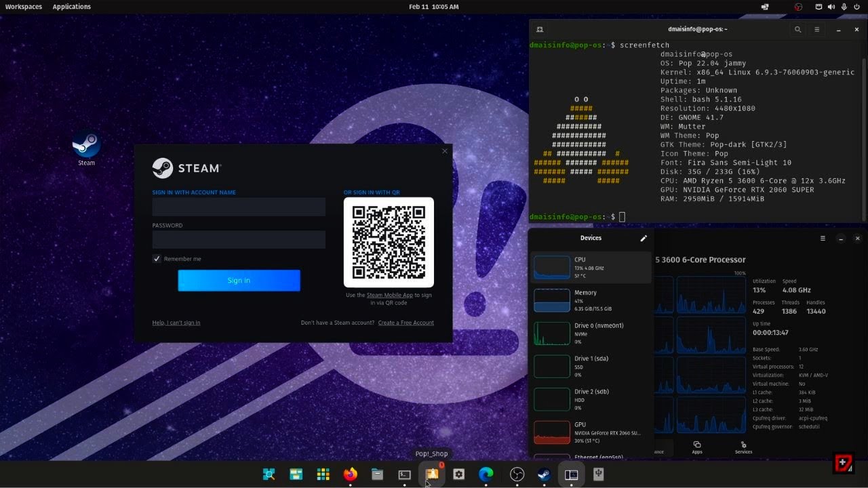Open Settings gear icon in the dock
The height and width of the screenshot is (488, 868).
click(x=459, y=474)
